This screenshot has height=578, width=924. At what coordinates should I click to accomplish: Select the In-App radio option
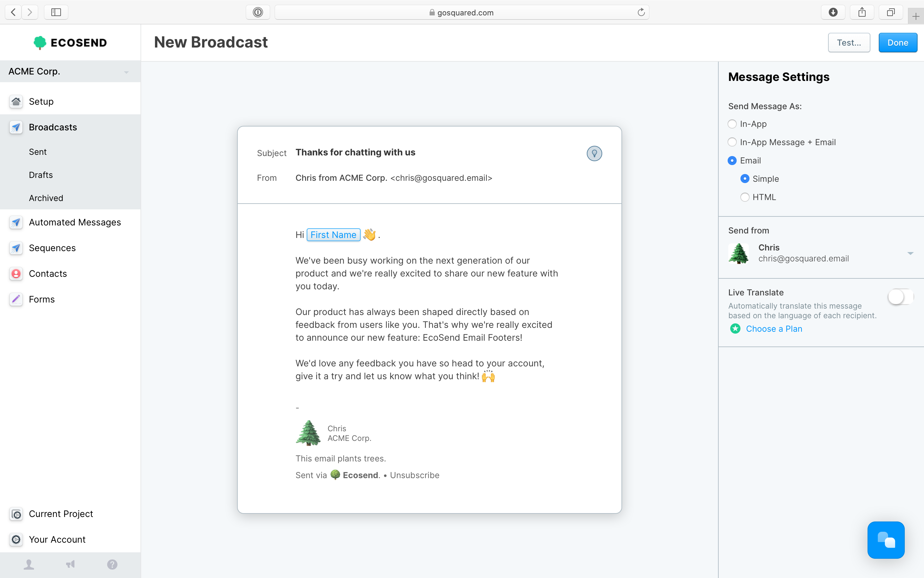coord(732,124)
